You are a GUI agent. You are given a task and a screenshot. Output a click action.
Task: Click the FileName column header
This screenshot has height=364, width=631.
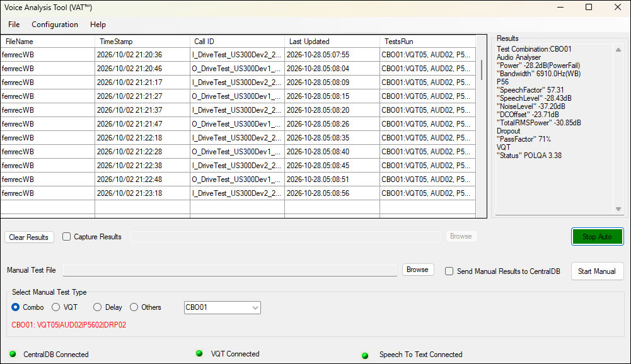click(47, 42)
